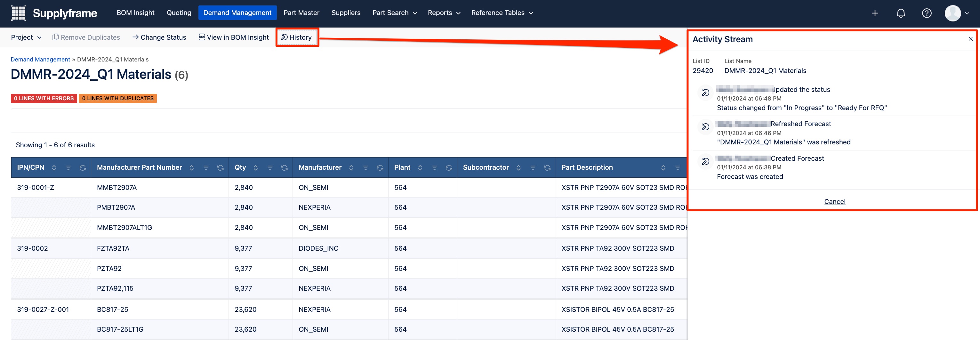The width and height of the screenshot is (980, 340).
Task: Select the Demand Management tab
Action: [237, 13]
